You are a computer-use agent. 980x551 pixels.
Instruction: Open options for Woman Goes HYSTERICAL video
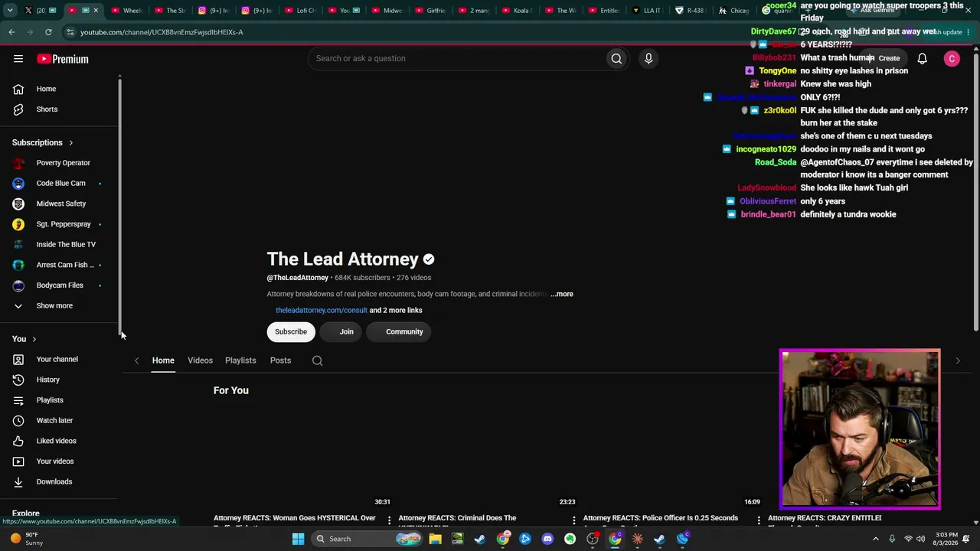pyautogui.click(x=389, y=520)
